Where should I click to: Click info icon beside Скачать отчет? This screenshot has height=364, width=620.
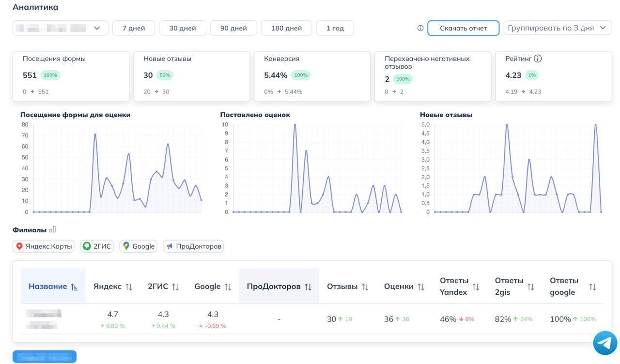[420, 28]
